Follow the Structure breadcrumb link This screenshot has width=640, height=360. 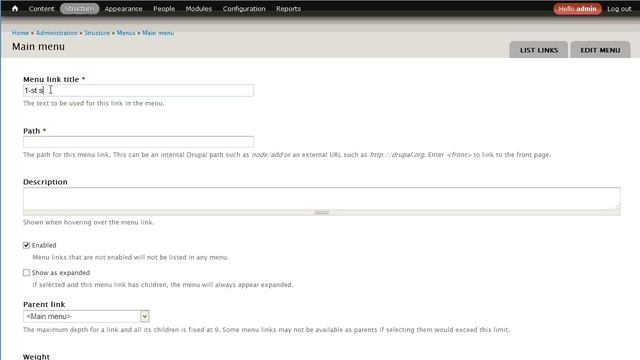coord(97,33)
